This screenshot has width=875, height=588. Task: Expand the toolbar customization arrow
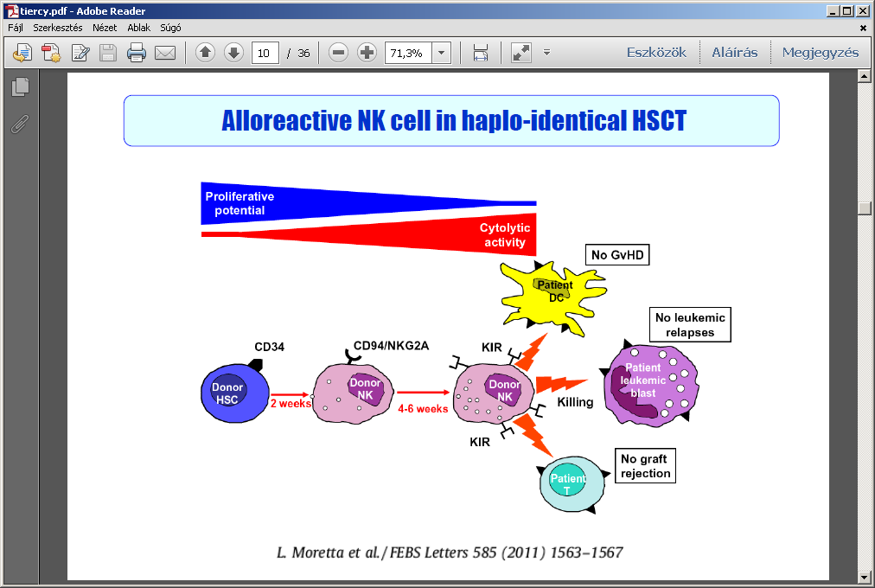coord(546,53)
